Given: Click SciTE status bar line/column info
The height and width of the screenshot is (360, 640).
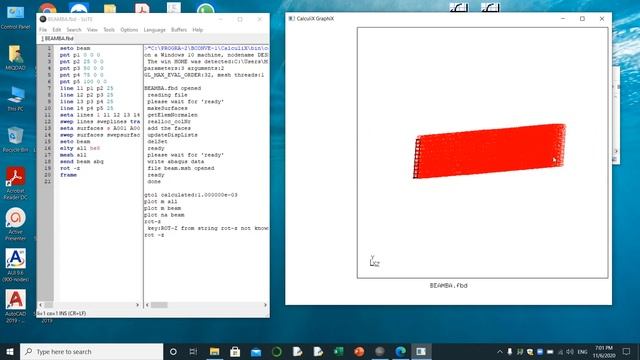Looking at the screenshot, I should coord(61,313).
